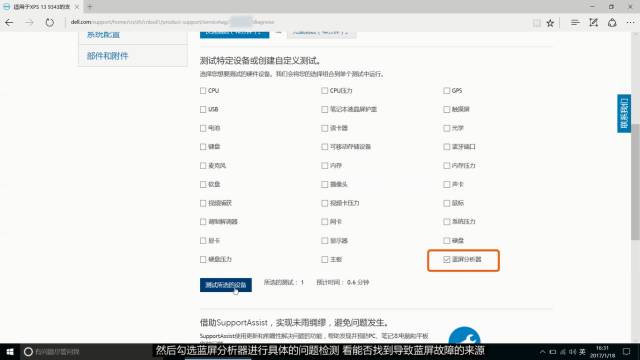The width and height of the screenshot is (640, 360).
Task: Check the 硬盘 hard drive box
Action: coord(447,241)
